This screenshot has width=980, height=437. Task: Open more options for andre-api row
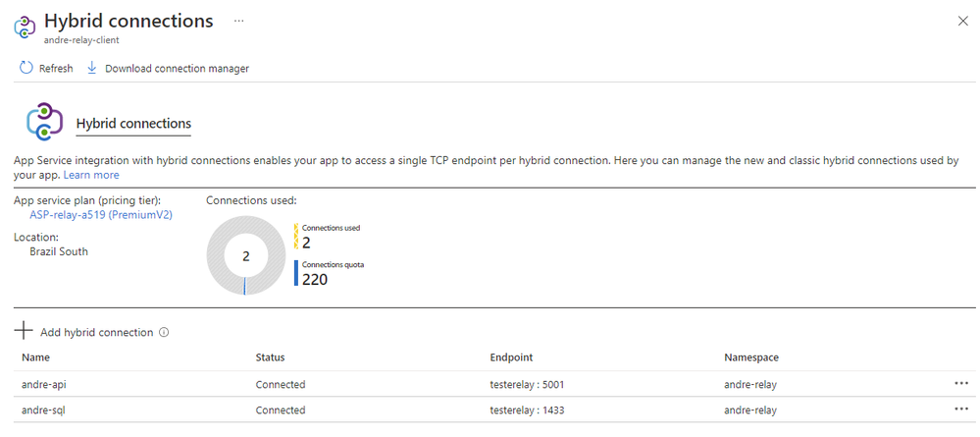click(960, 384)
